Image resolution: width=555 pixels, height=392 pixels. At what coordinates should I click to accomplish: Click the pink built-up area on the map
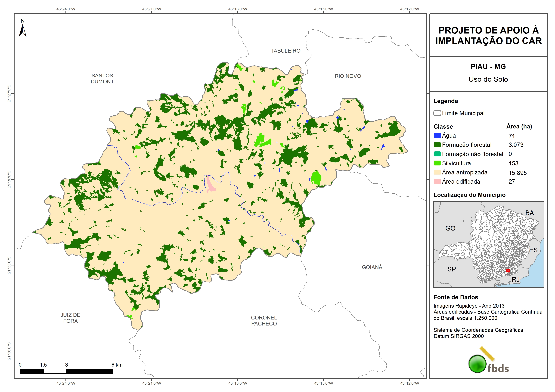[x=210, y=185]
